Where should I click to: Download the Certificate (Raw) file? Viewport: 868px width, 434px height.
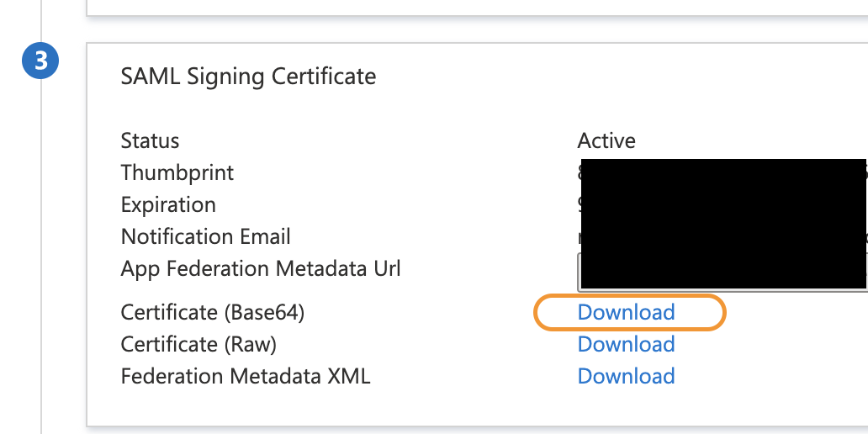point(626,344)
